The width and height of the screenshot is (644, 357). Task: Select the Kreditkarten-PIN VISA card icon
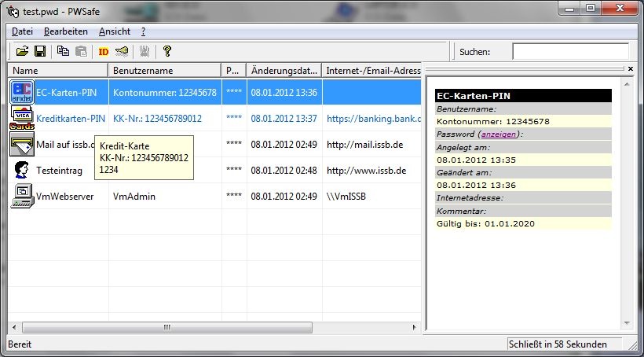point(22,119)
